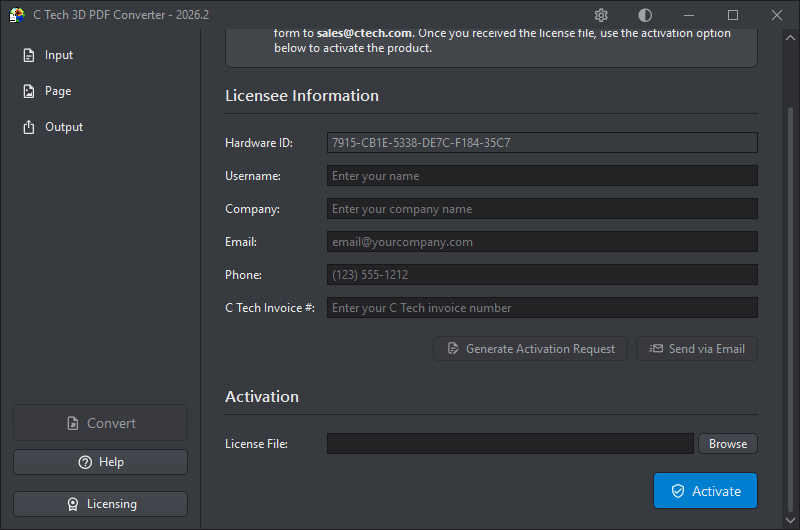Focus the Company name field

point(542,209)
